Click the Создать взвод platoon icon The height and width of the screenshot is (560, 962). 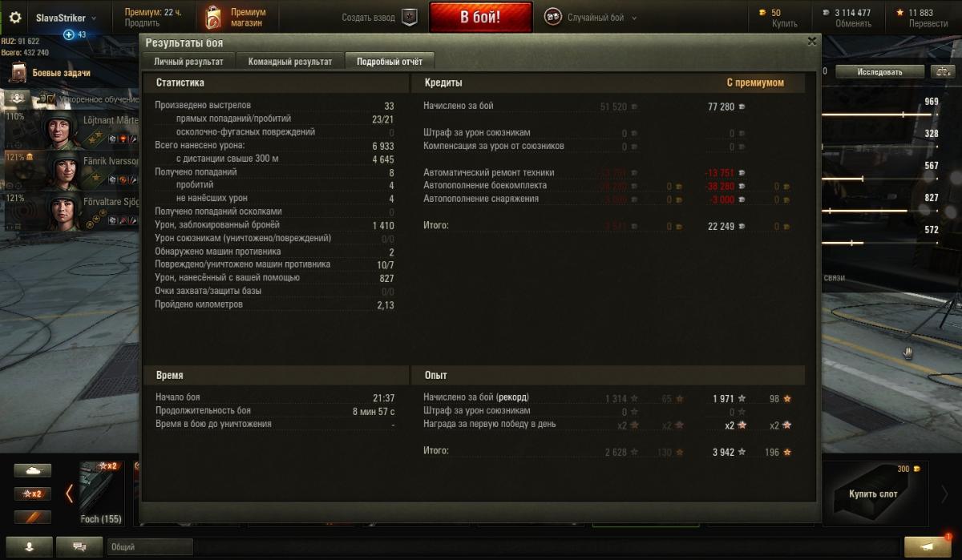(409, 18)
